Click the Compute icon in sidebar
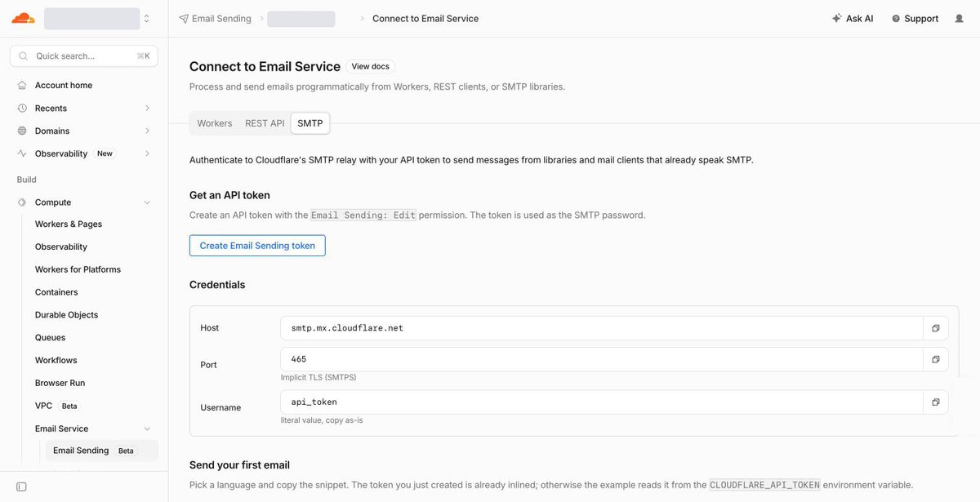Screen dimensions: 980x502 (22, 202)
